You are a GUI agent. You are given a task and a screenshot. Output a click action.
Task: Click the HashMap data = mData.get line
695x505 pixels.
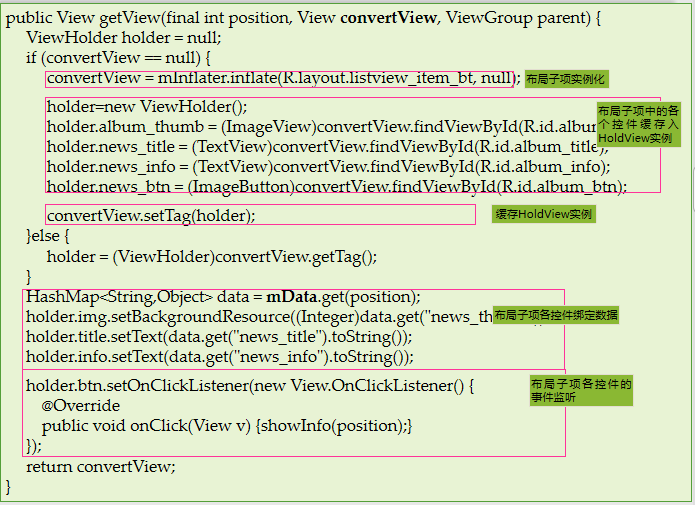(223, 297)
